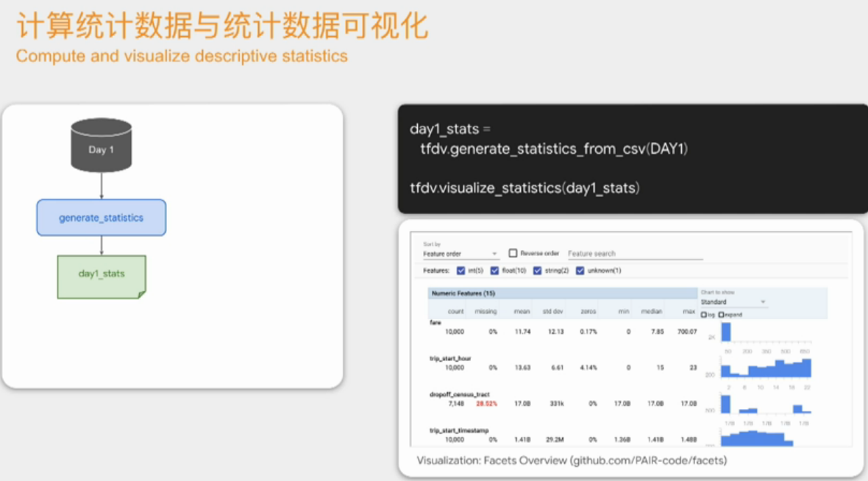
Task: Uncheck the string(2) features checkbox
Action: pyautogui.click(x=537, y=271)
